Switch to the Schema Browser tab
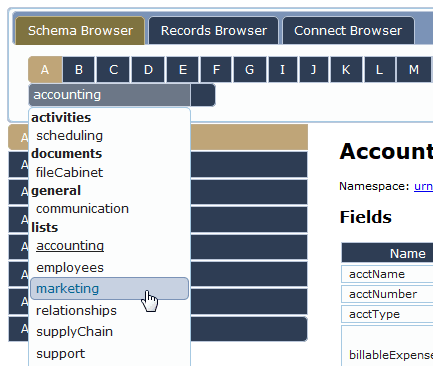This screenshot has width=433, height=366. tap(80, 31)
